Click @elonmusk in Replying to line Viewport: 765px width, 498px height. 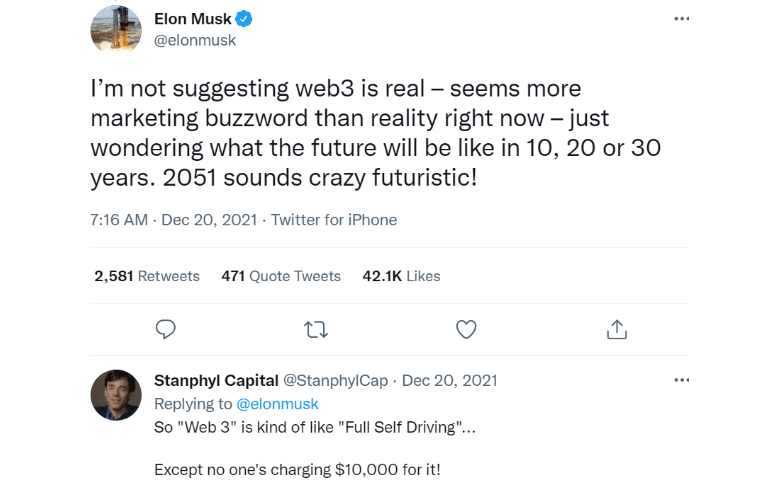point(277,404)
